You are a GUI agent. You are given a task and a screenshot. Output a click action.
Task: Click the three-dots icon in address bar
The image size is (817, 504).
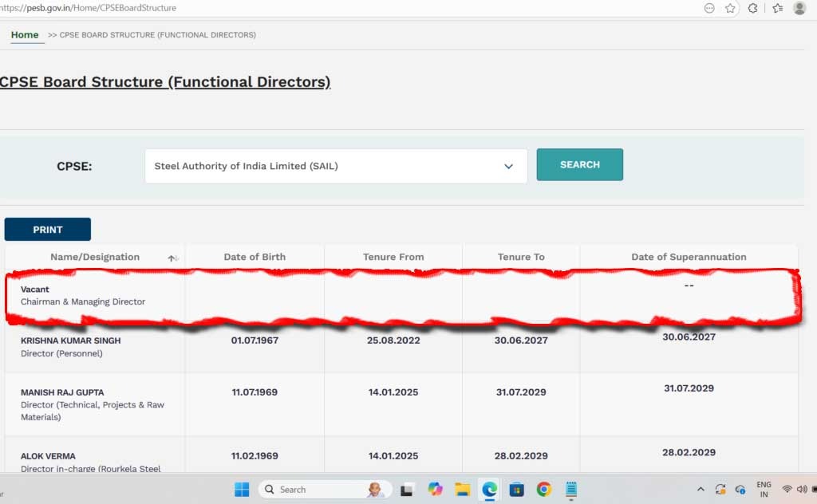click(x=709, y=8)
